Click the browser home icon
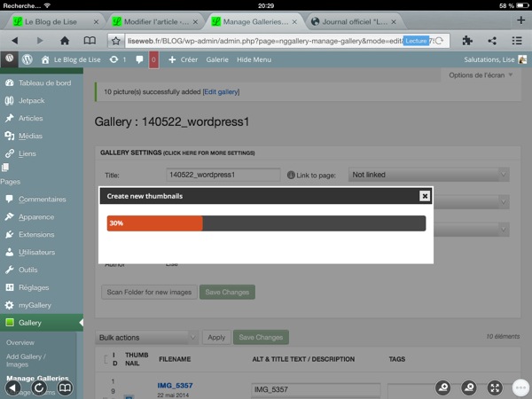532x399 pixels. 65,41
